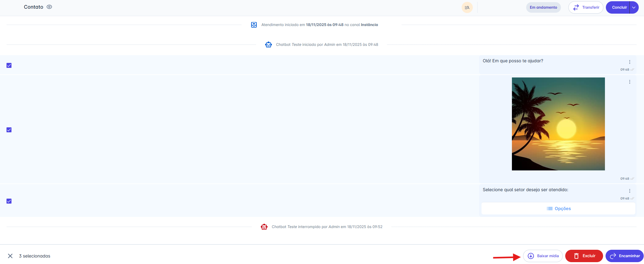The height and width of the screenshot is (264, 644).
Task: Click the X to clear the selection
Action: coord(10,256)
